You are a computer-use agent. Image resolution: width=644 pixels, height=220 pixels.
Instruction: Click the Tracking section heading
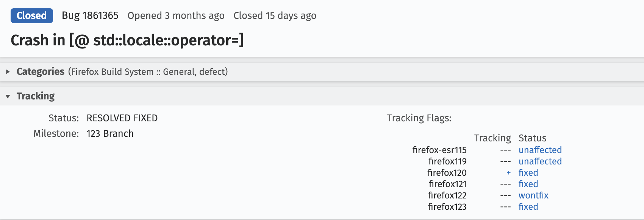click(36, 96)
